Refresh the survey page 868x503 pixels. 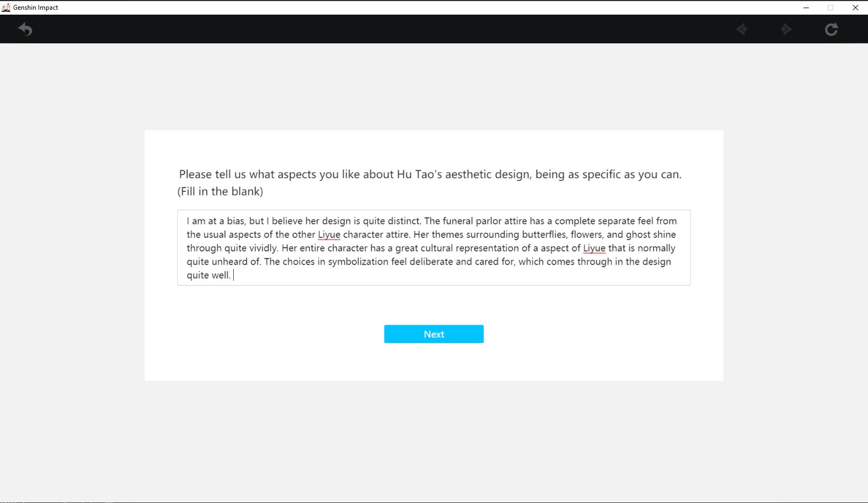(831, 29)
